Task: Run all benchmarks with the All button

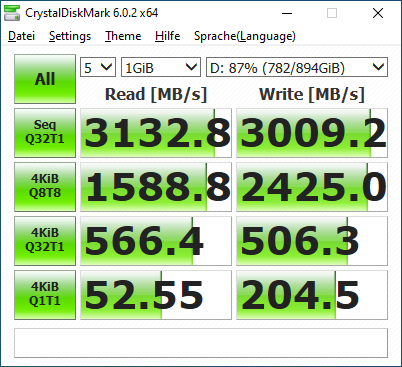Action: pos(45,79)
